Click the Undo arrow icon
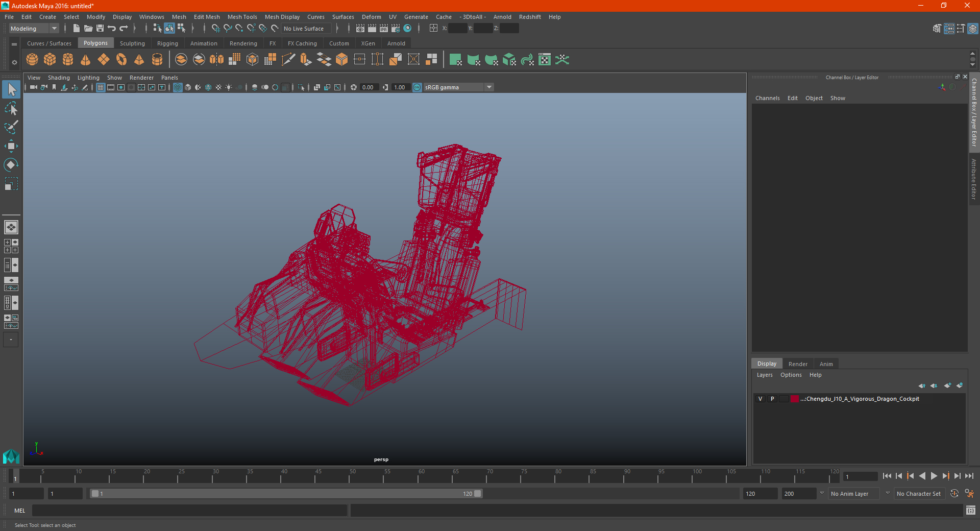 tap(112, 29)
